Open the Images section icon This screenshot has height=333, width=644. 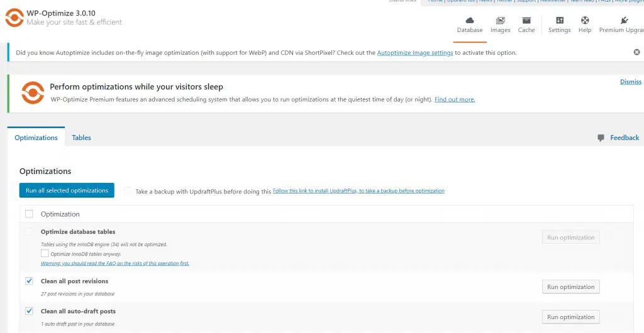pyautogui.click(x=500, y=21)
